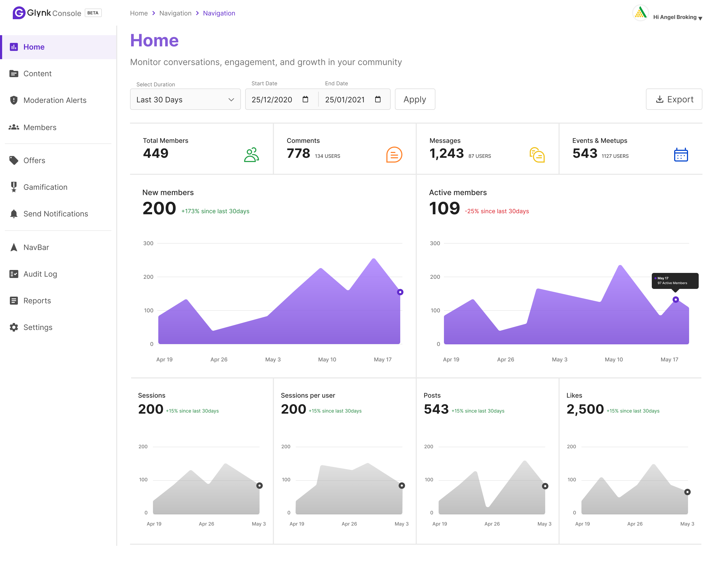Click the Moderation Alerts icon
Viewport: 728px width, 581px height.
(14, 100)
